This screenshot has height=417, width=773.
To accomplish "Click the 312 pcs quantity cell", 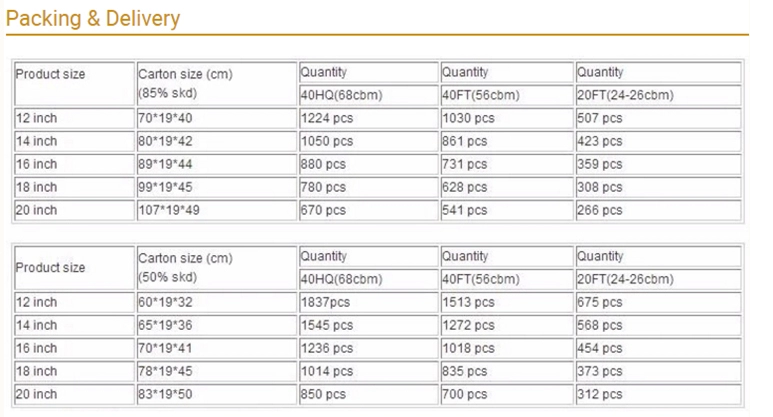I will pyautogui.click(x=600, y=394).
